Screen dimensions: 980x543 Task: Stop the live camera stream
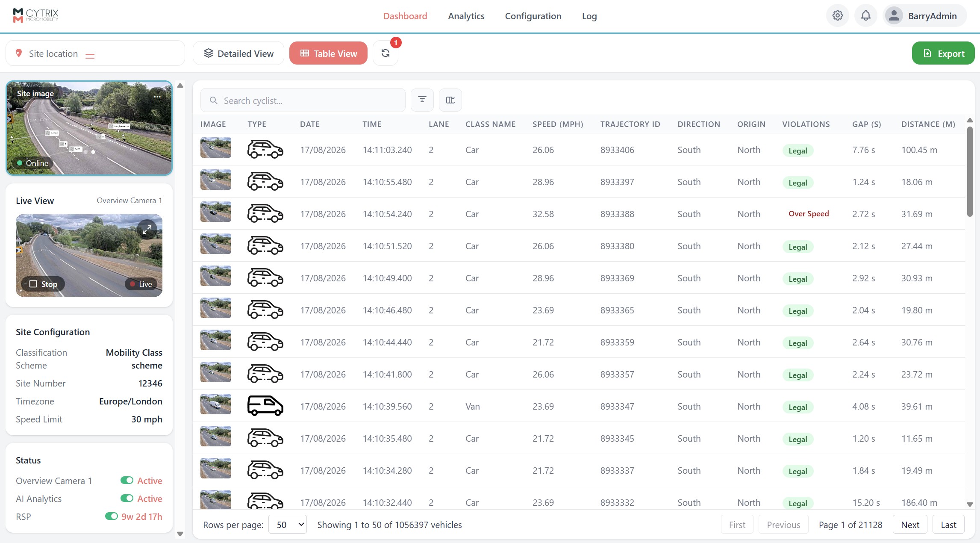click(43, 284)
